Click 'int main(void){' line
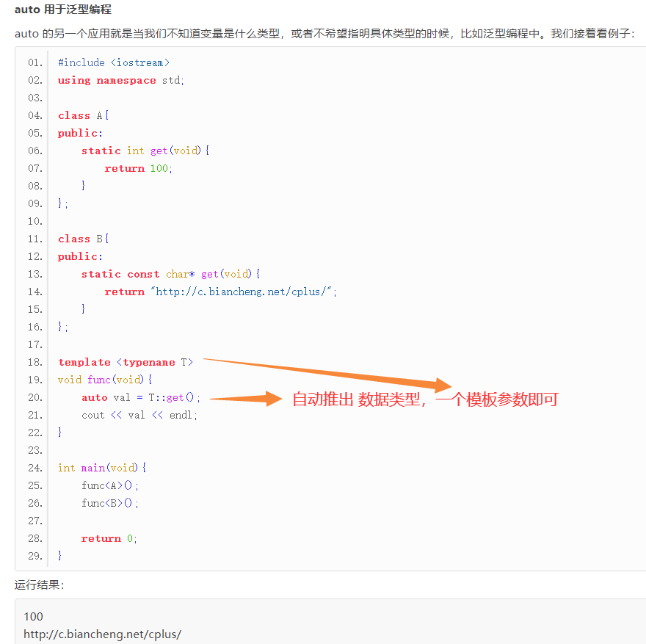646x644 pixels. pos(102,468)
